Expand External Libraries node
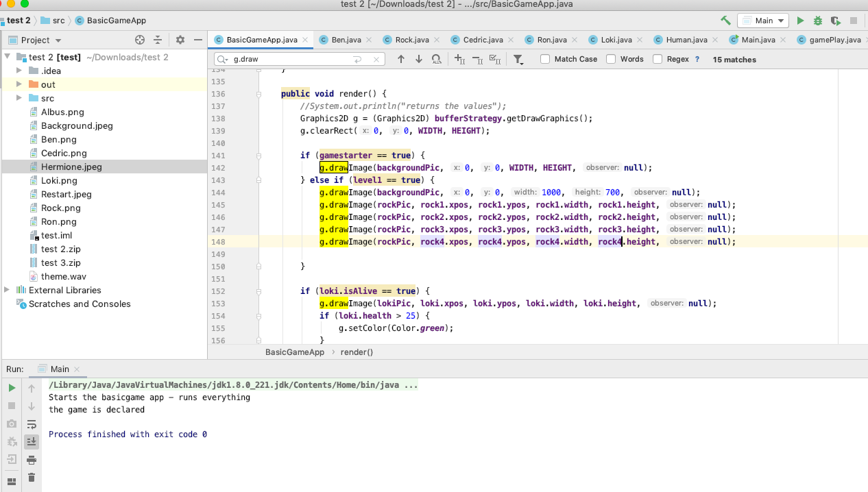 (x=8, y=290)
